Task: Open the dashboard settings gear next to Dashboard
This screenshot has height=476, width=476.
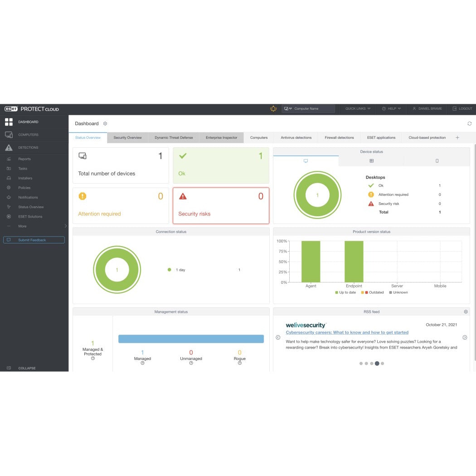Action: [x=105, y=123]
